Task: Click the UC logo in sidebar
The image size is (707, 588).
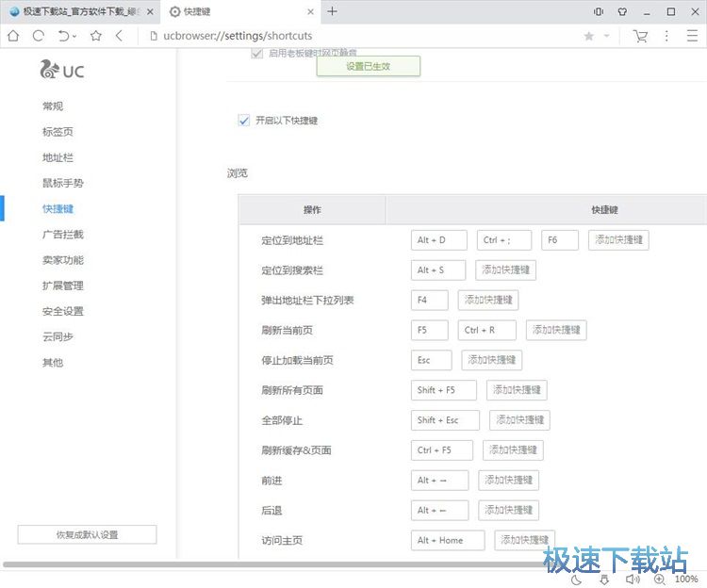Action: tap(62, 70)
